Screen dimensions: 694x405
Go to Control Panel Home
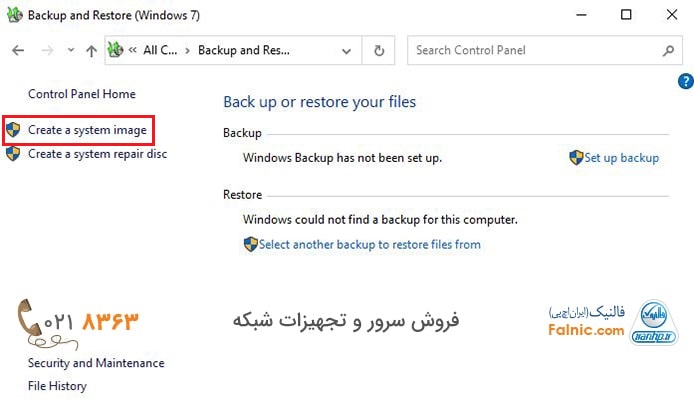pos(81,94)
